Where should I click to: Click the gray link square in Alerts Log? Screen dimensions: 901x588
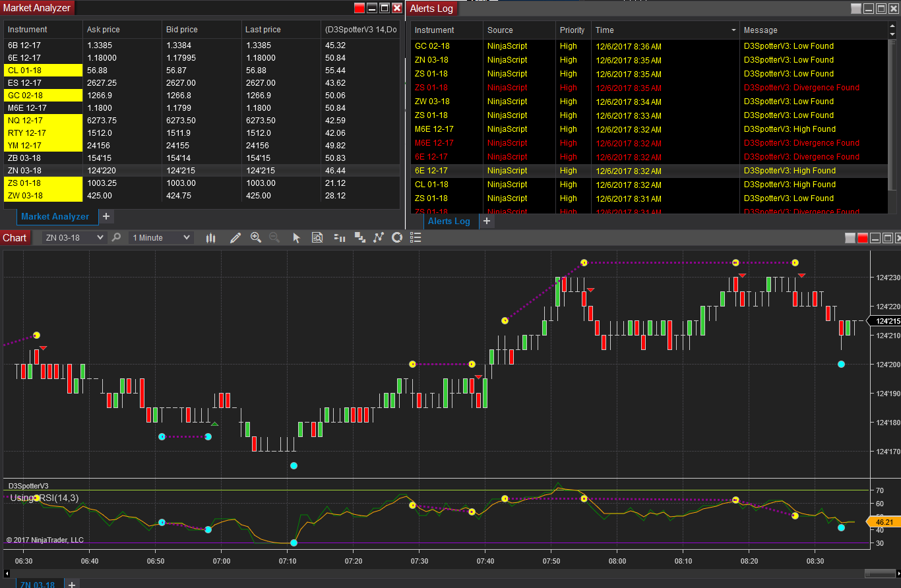(x=856, y=9)
